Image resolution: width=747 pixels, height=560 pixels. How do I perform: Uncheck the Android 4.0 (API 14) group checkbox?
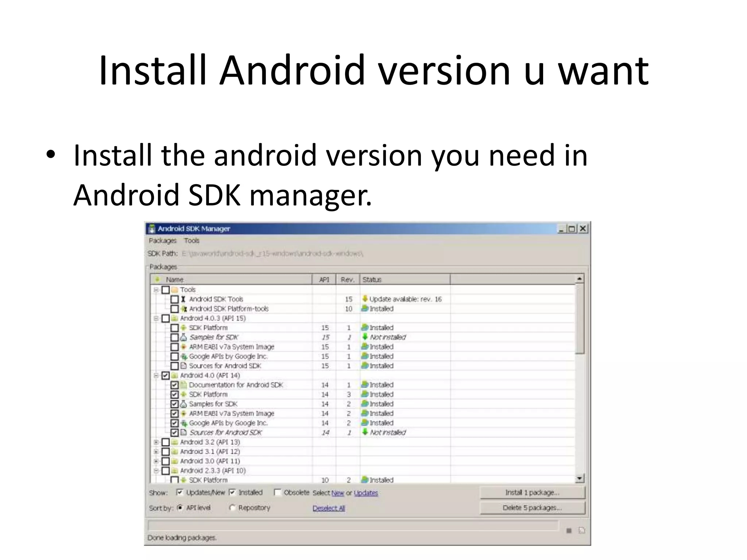pos(166,375)
